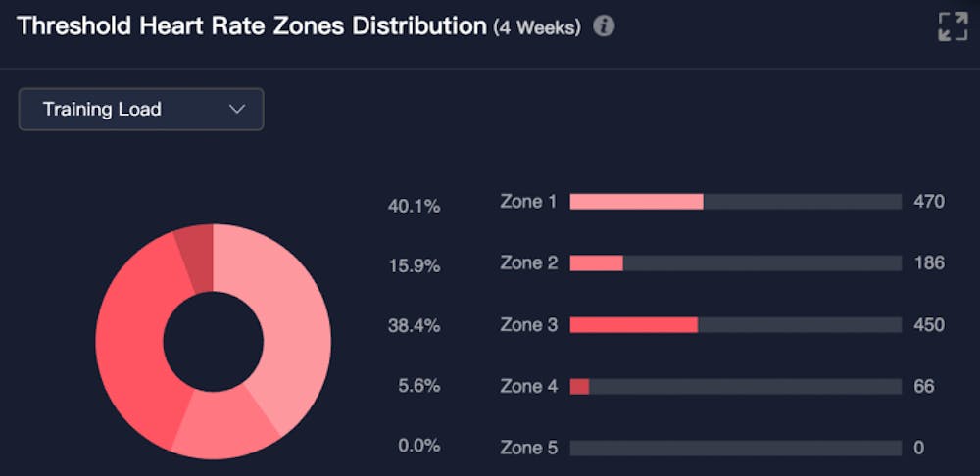Click the 4 Weeks period label
Screen dimensions: 980x476
[x=538, y=28]
